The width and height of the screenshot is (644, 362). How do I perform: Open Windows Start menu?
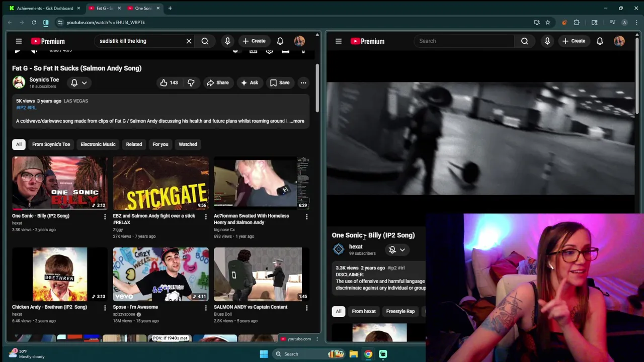pos(264,354)
